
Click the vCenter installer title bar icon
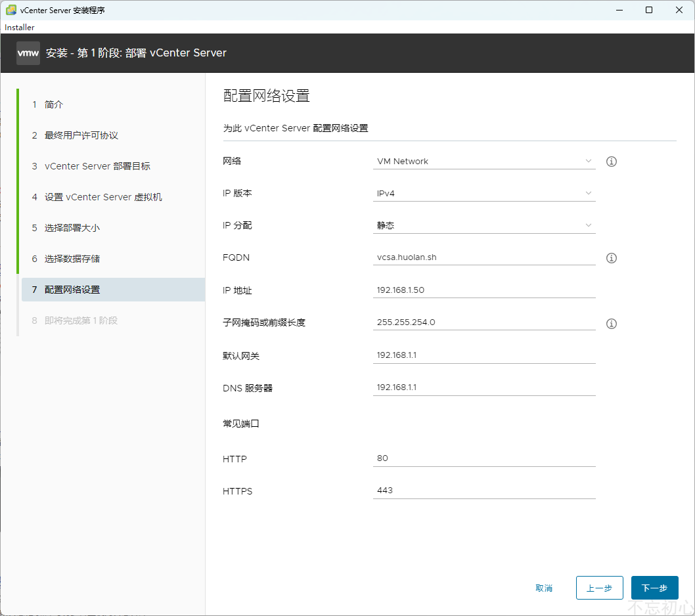(x=11, y=10)
